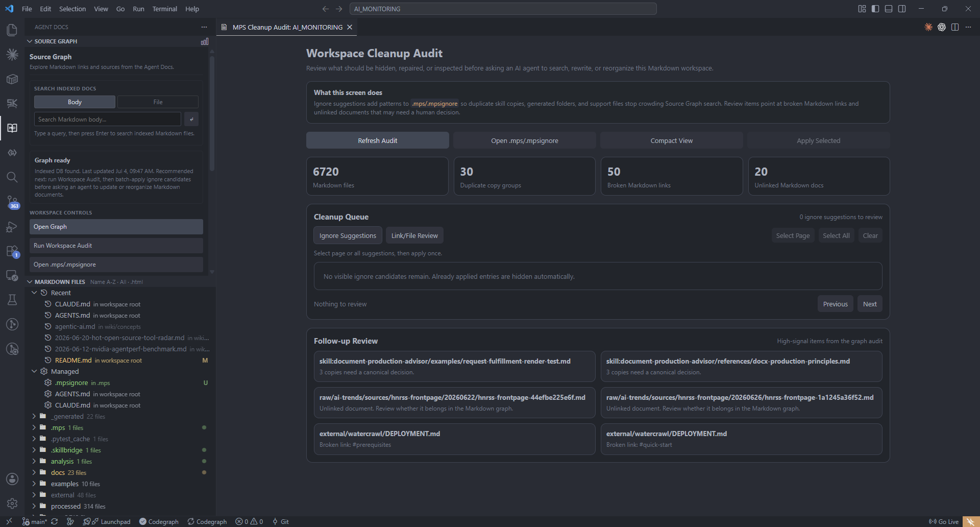Expand the _generated folder
The height and width of the screenshot is (527, 980).
[x=34, y=416]
